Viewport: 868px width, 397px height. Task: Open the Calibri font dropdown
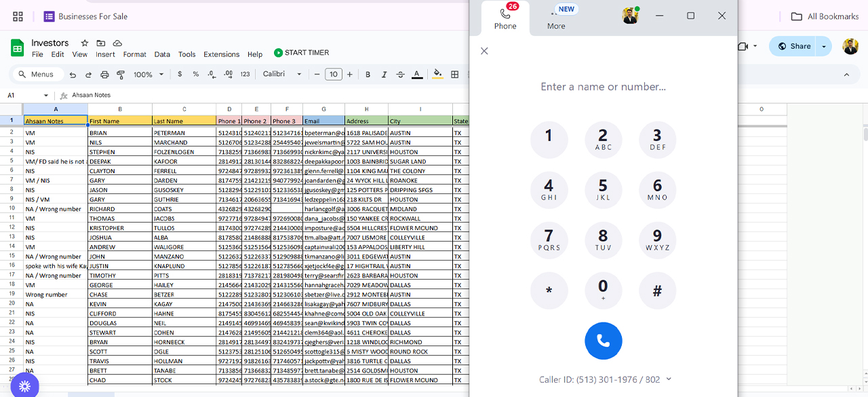[282, 75]
